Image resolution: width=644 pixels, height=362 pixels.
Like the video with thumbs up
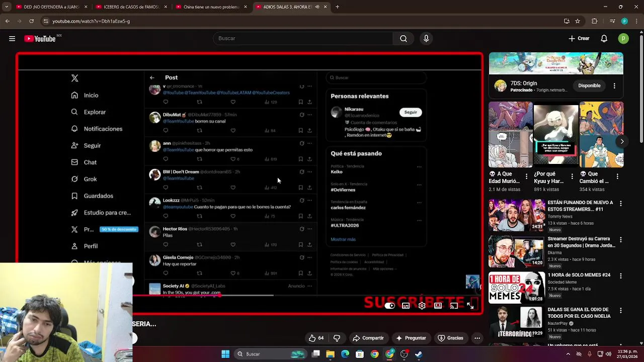(316, 338)
